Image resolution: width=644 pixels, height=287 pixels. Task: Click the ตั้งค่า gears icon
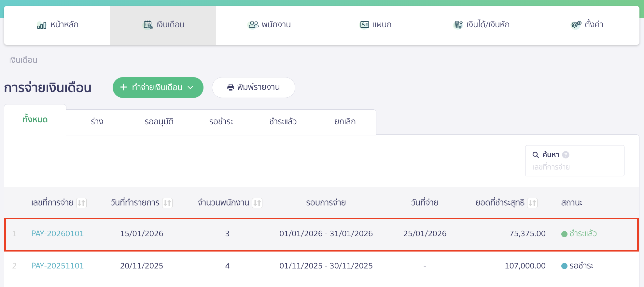point(576,25)
